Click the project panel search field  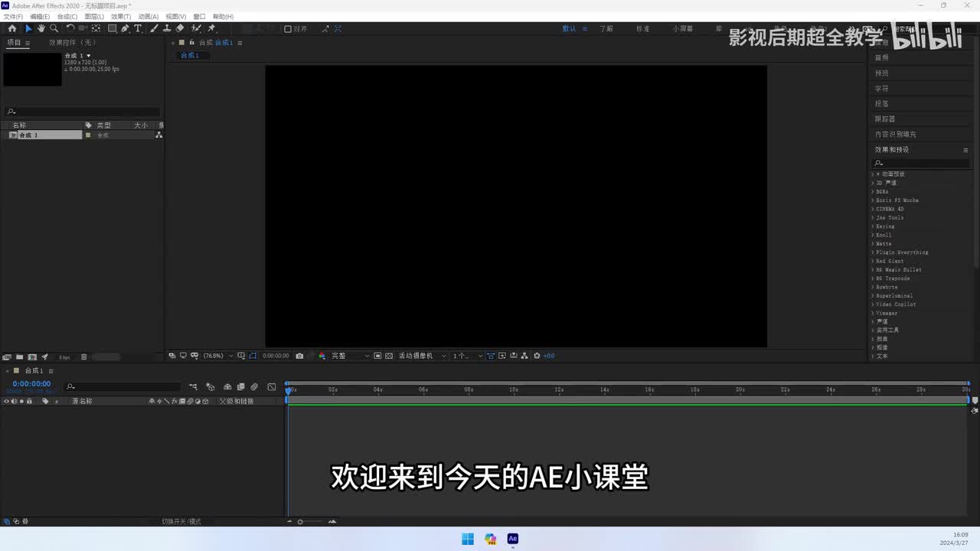pyautogui.click(x=83, y=112)
